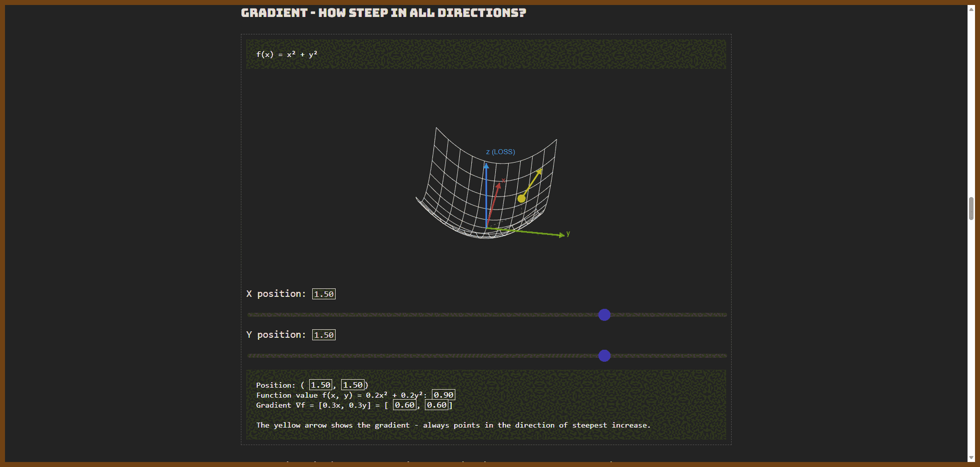Select the first gradient component 0.60

coord(404,405)
